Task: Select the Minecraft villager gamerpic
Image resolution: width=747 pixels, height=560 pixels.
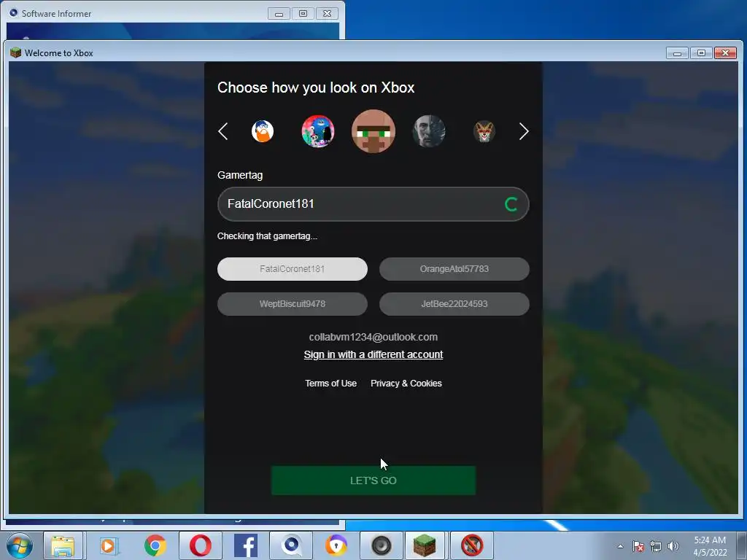Action: tap(373, 131)
